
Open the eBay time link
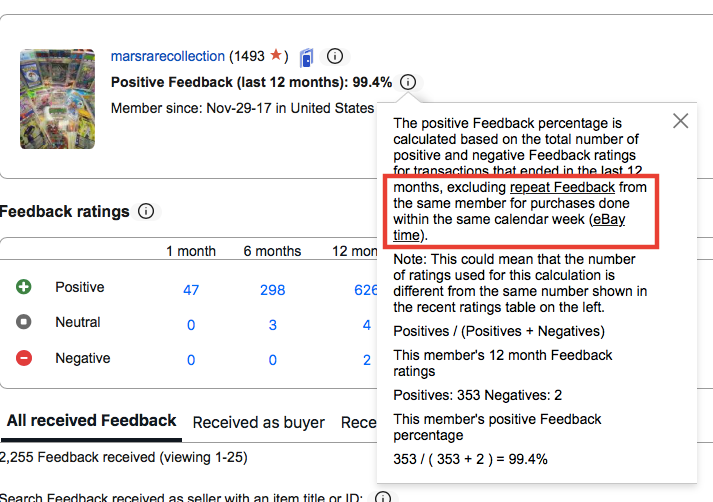coord(509,227)
